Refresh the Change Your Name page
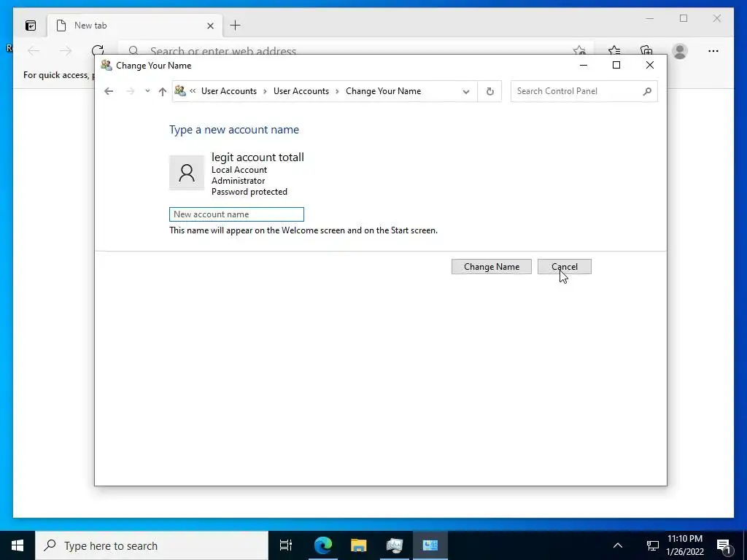The height and width of the screenshot is (560, 747). (x=489, y=91)
